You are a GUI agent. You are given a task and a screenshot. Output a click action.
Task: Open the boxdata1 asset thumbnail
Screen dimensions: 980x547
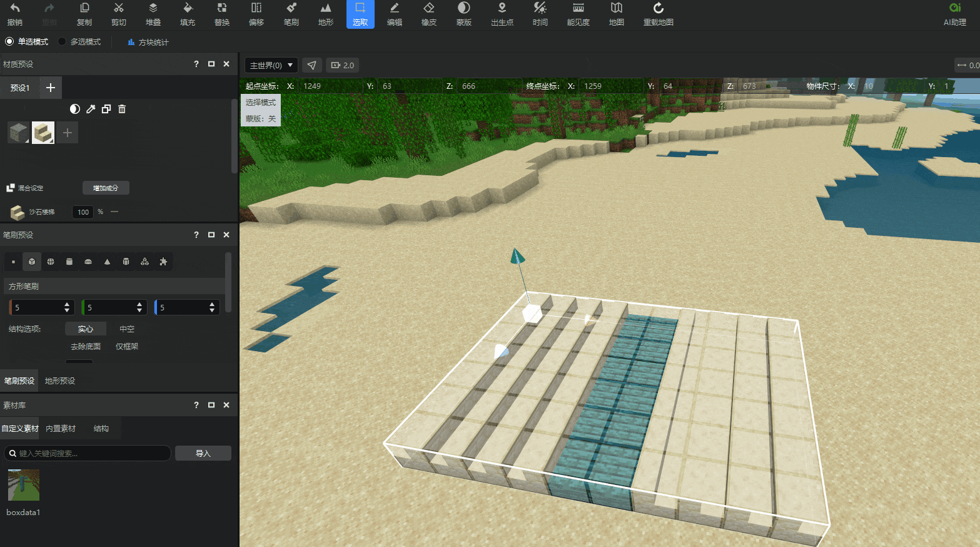click(x=24, y=485)
